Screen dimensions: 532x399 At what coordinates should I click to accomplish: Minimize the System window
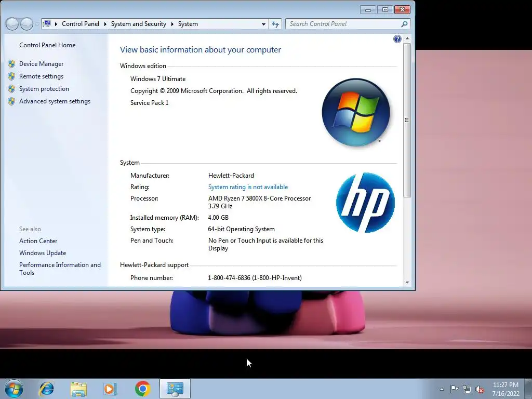[368, 9]
